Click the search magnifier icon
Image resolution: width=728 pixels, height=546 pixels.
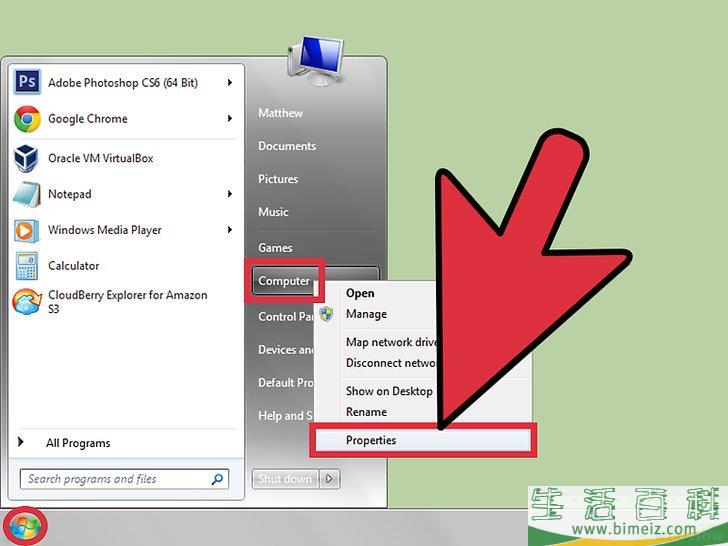[217, 479]
